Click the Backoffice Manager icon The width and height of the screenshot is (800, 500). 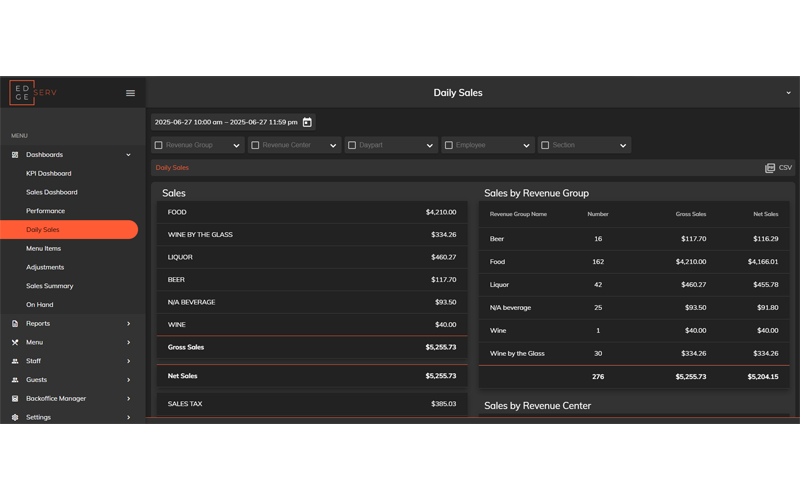point(15,399)
